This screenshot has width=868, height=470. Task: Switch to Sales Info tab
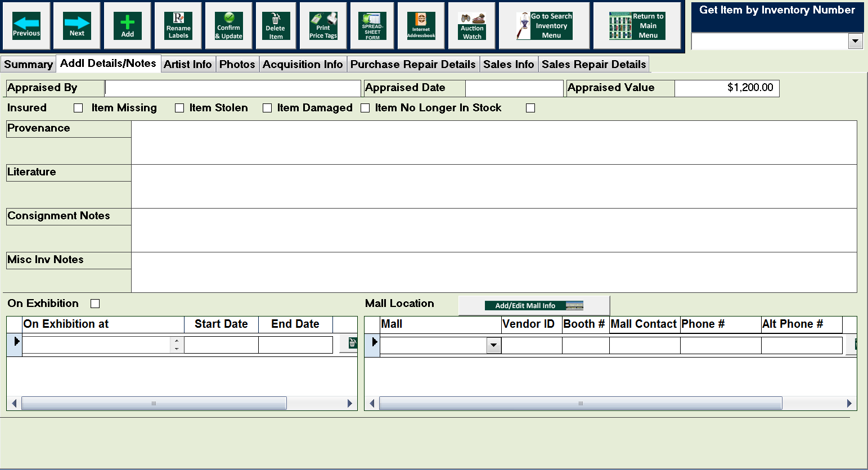[509, 64]
